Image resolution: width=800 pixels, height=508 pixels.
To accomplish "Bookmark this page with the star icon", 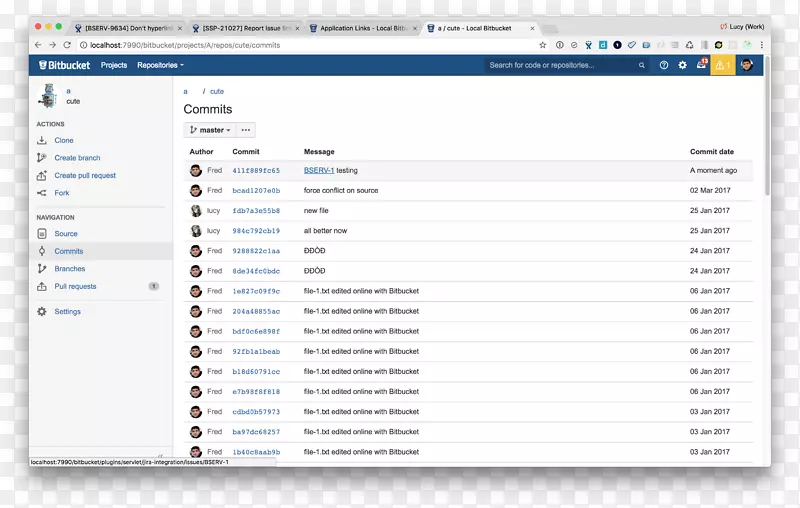I will pyautogui.click(x=543, y=45).
